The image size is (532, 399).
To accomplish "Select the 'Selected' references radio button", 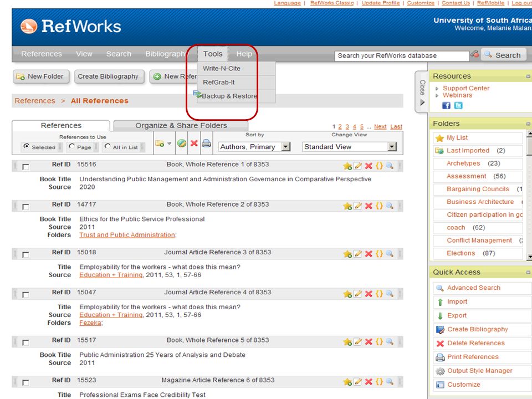I will [x=26, y=146].
